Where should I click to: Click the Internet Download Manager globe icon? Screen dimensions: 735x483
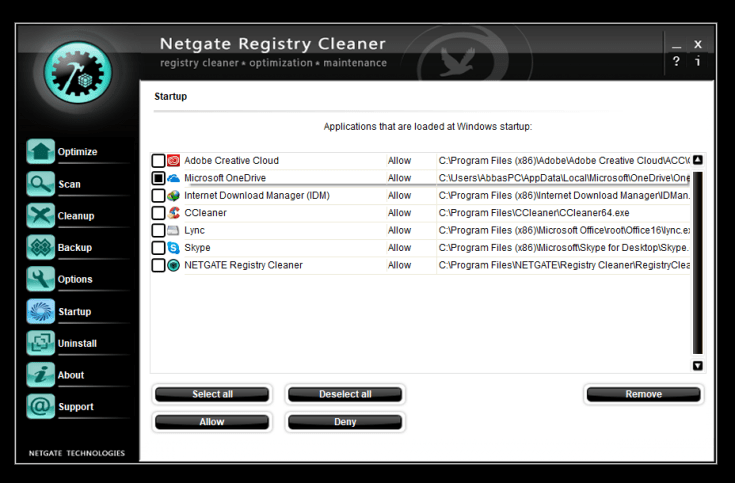point(173,196)
